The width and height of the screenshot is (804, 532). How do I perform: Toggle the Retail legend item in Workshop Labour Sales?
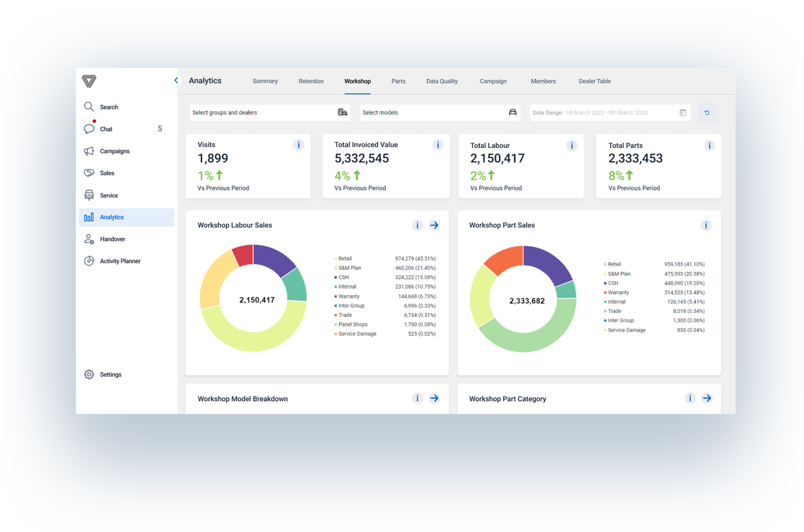point(345,258)
